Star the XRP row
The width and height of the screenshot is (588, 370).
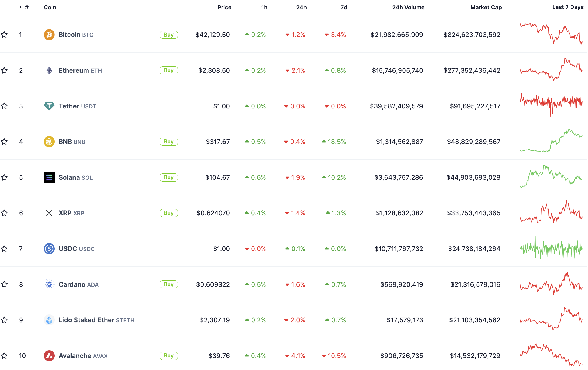[x=4, y=213]
